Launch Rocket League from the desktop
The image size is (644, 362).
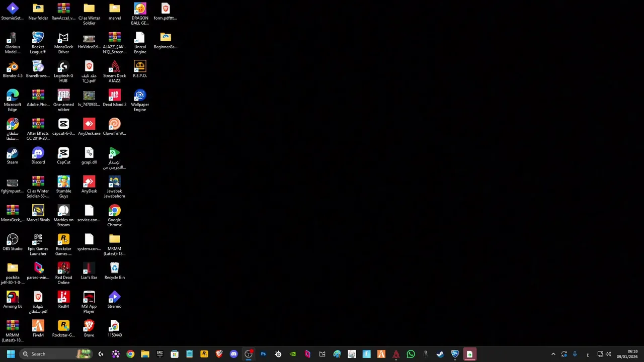pyautogui.click(x=38, y=43)
